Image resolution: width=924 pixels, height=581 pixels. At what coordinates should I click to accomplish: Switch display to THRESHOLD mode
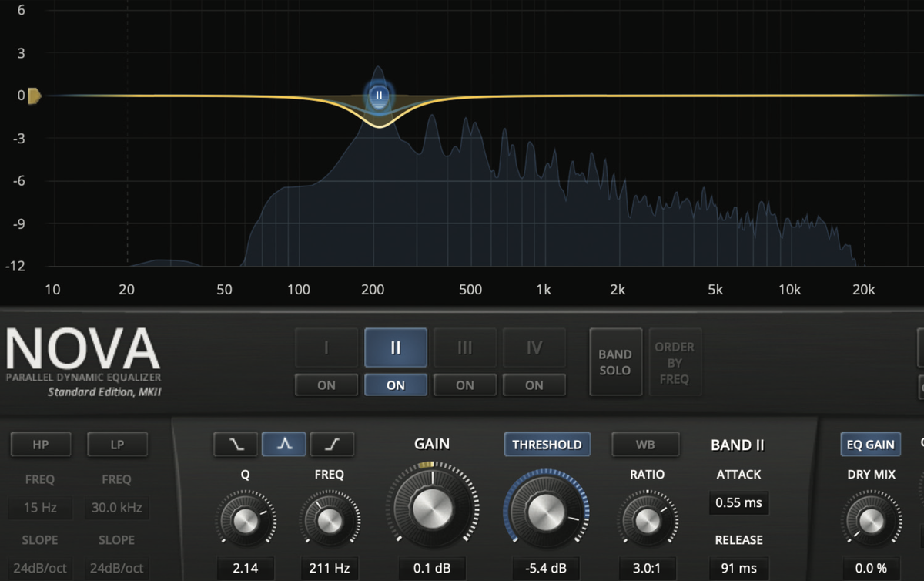tap(547, 444)
